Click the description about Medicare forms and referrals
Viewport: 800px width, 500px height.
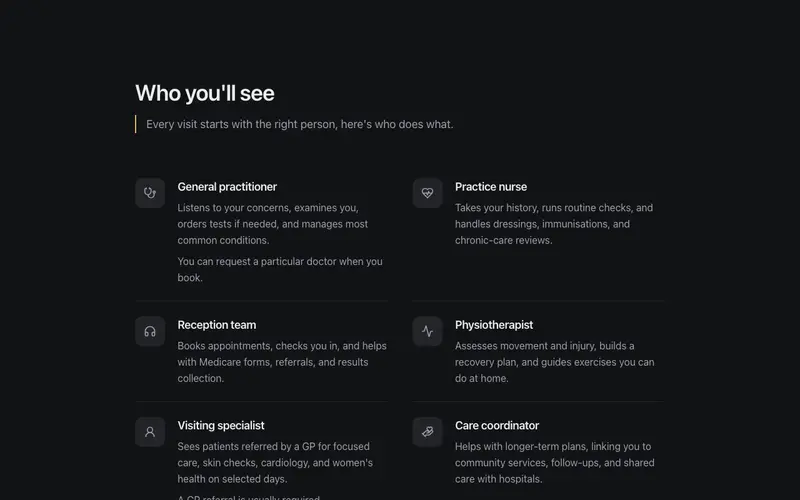point(282,362)
